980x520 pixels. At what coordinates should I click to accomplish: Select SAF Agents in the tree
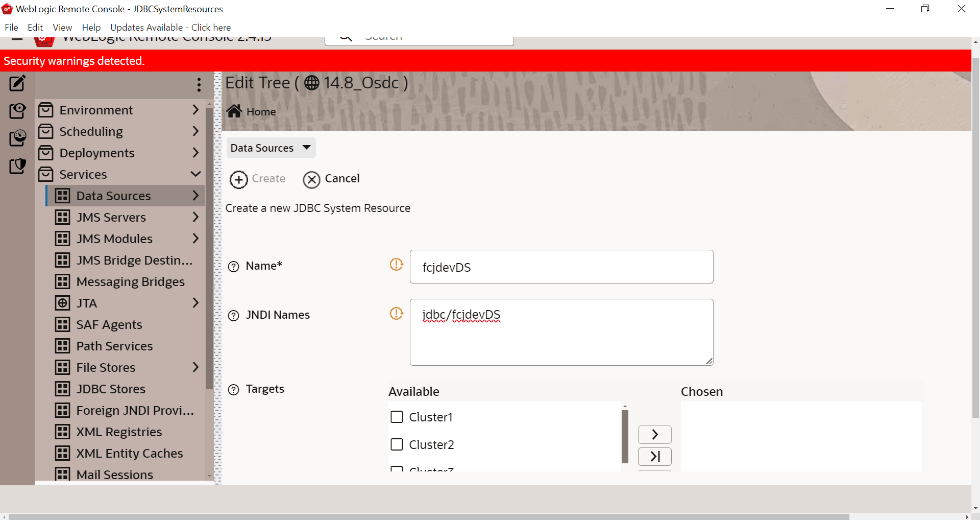click(109, 324)
